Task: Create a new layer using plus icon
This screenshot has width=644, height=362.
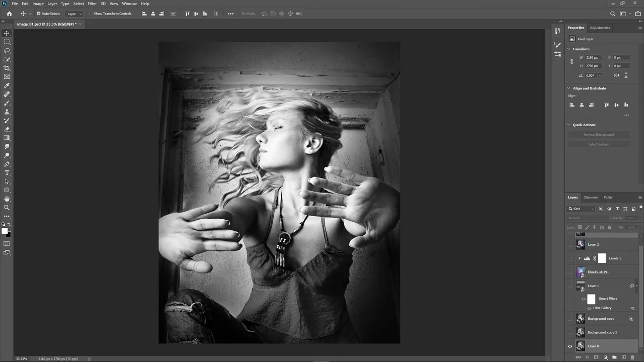Action: tap(623, 357)
